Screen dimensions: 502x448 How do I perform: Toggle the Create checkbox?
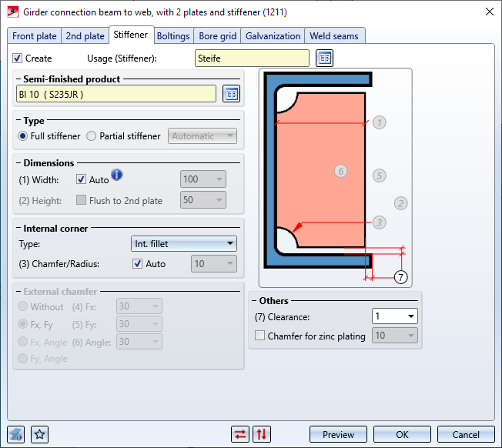[x=17, y=59]
